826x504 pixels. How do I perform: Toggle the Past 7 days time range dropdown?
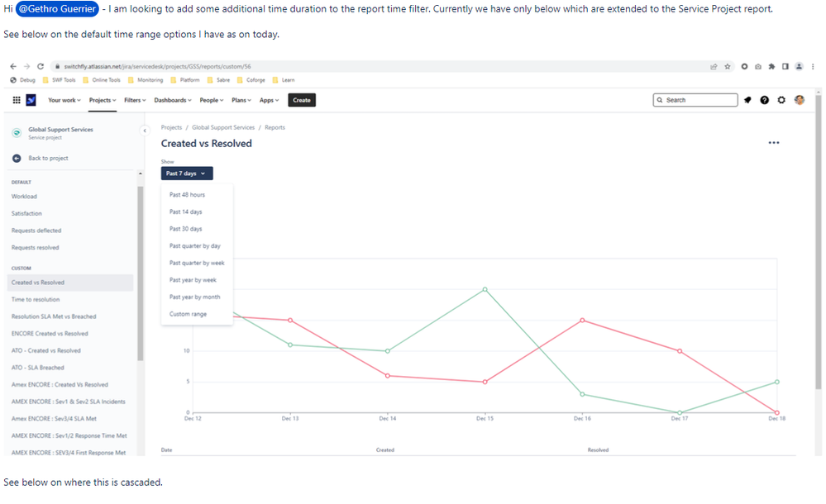coord(187,174)
